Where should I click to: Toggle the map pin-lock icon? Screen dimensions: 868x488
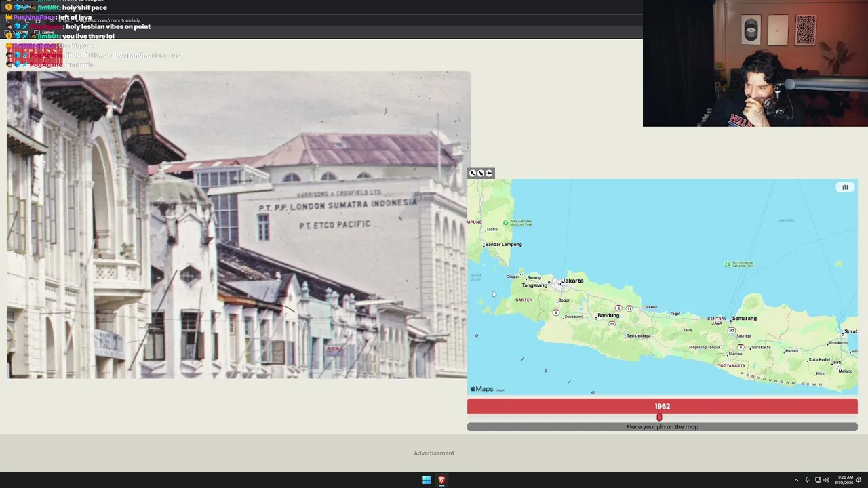[489, 174]
